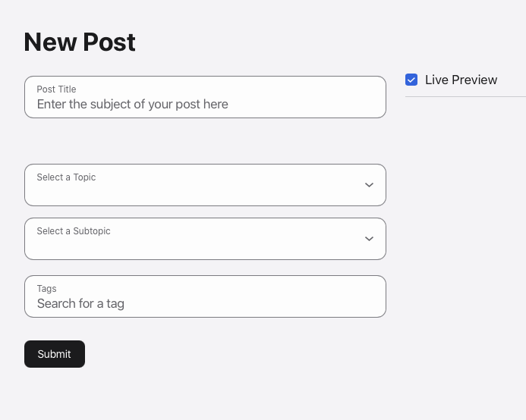526x420 pixels.
Task: Click the "Search for a tag" placeholder
Action: coord(80,304)
